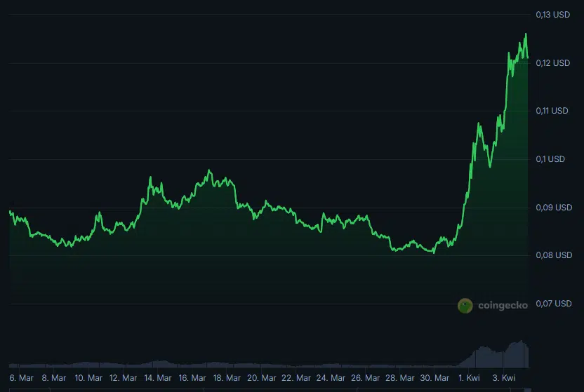The image size is (584, 392).
Task: Select the 0,12 USD price level label
Action: click(553, 63)
